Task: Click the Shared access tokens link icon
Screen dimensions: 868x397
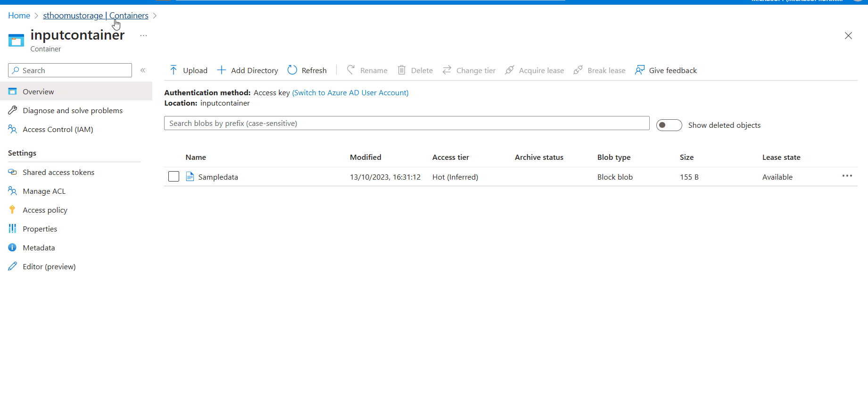Action: [x=13, y=172]
